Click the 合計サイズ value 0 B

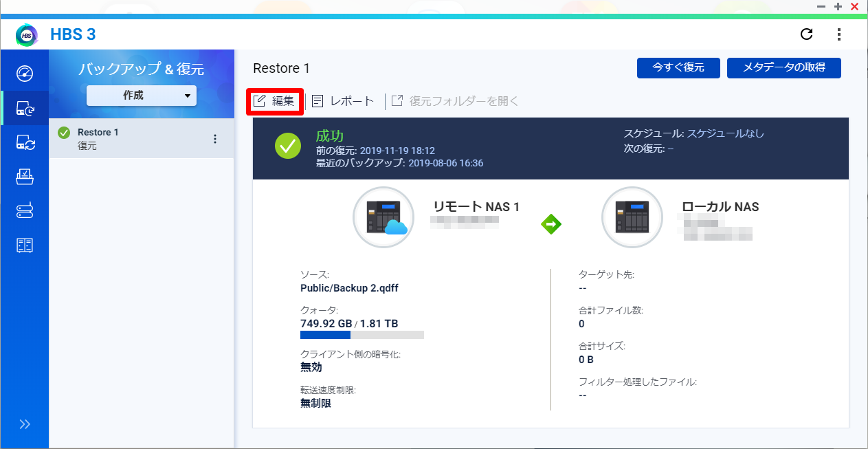tap(586, 359)
